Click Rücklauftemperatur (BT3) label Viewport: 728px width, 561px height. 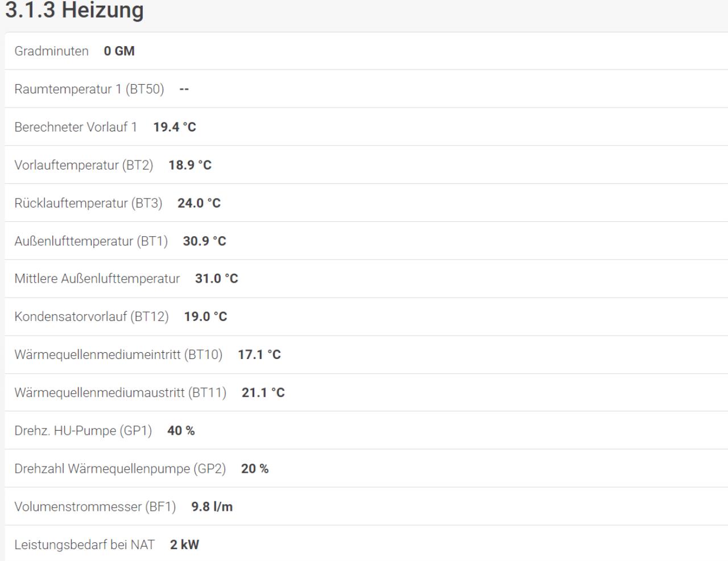click(x=88, y=203)
